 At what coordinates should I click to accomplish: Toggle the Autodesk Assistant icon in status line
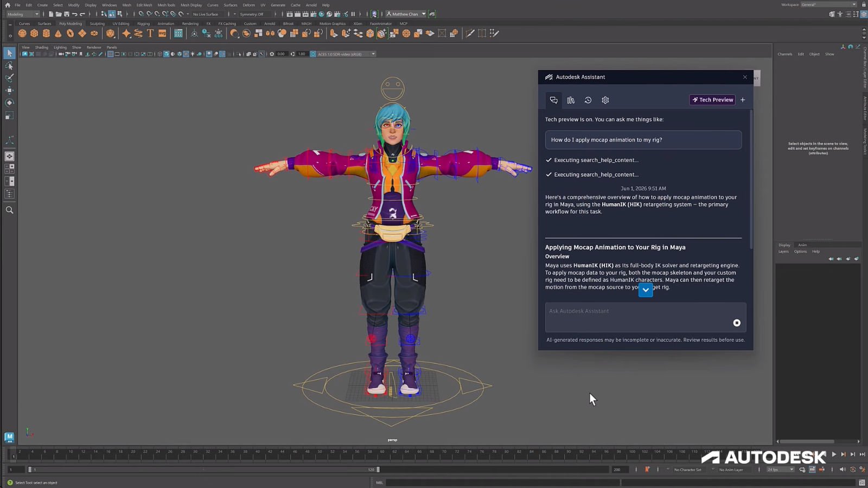432,14
